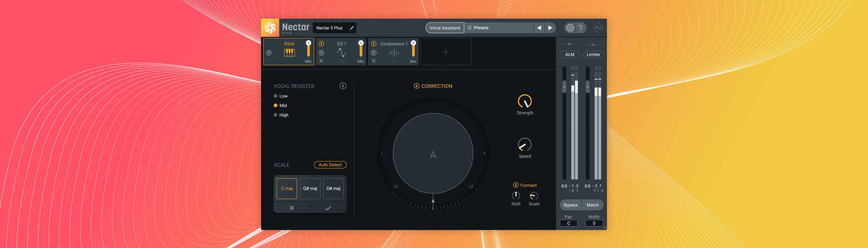Select the Pitch module keyboard icon
Image resolution: width=868 pixels, height=248 pixels.
pos(289,53)
